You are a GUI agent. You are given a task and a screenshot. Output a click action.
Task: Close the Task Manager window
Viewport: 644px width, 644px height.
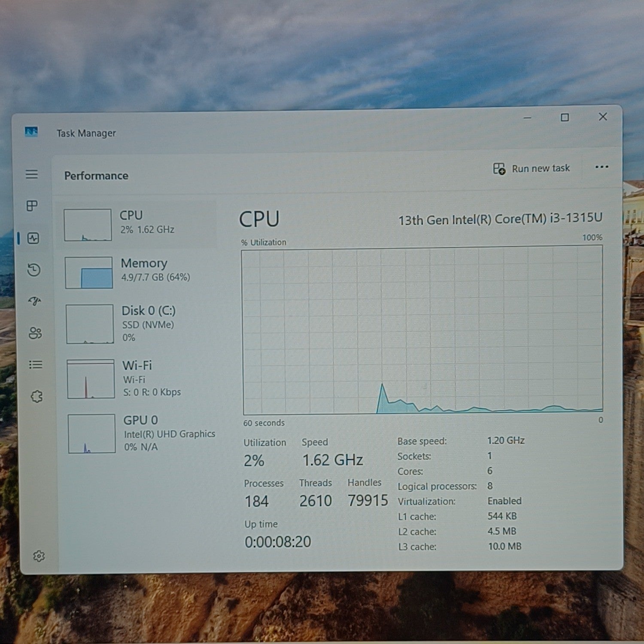coord(603,116)
